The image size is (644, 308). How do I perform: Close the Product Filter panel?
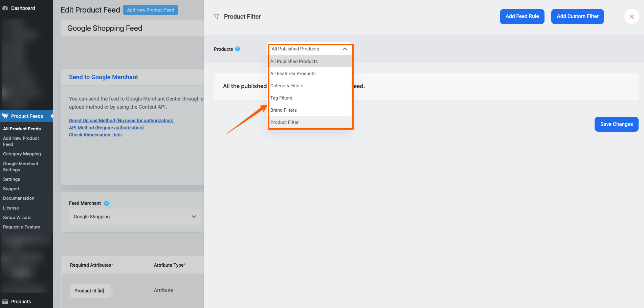[631, 17]
